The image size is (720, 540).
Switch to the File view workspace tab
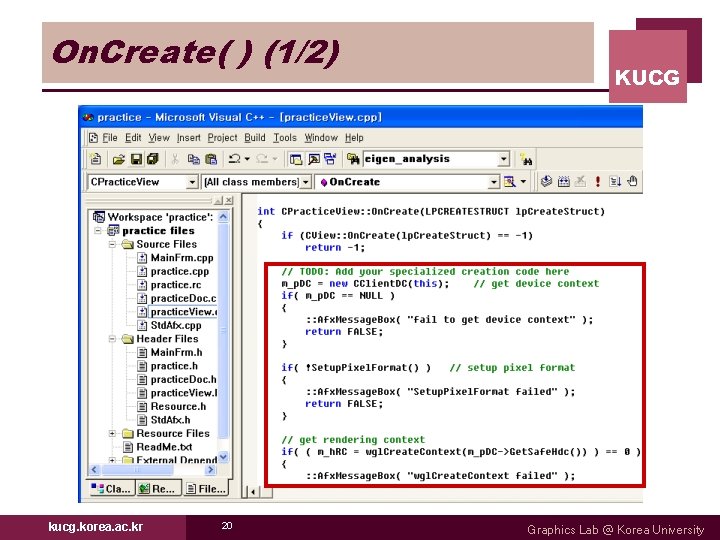click(x=206, y=489)
